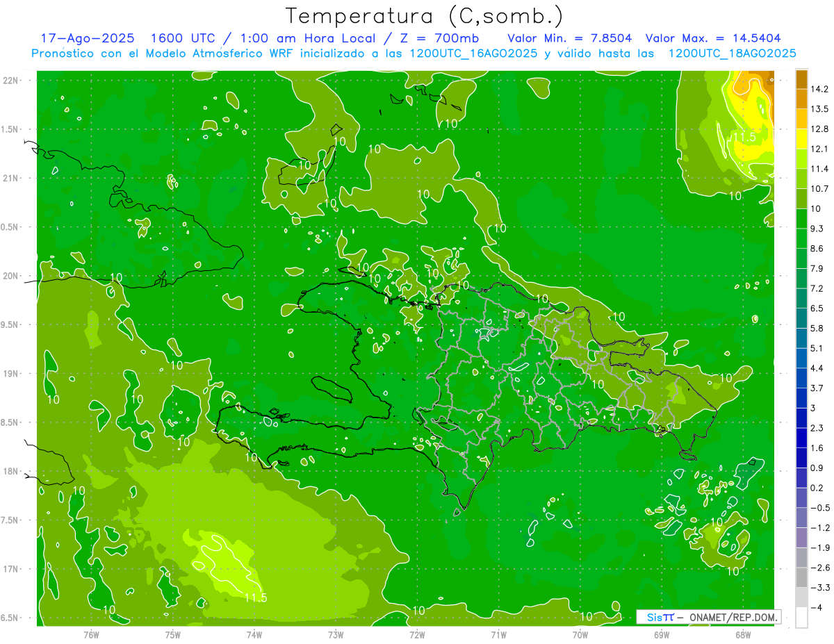834x644 pixels.
Task: Click the colorbar value '0.9'
Action: 817,468
